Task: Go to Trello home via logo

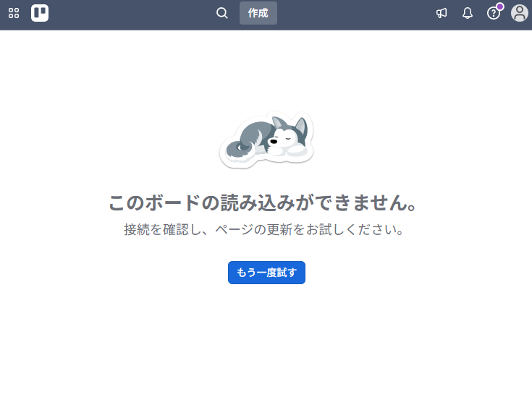Action: 40,13
